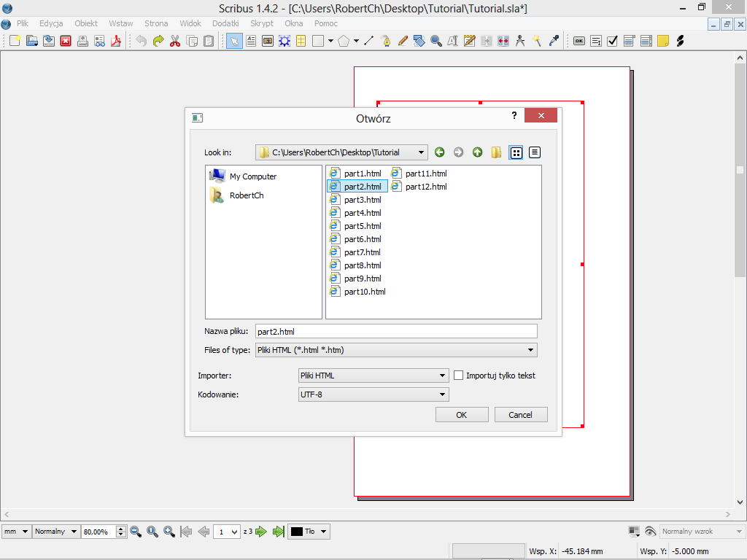Create new folder in file dialog

(496, 152)
